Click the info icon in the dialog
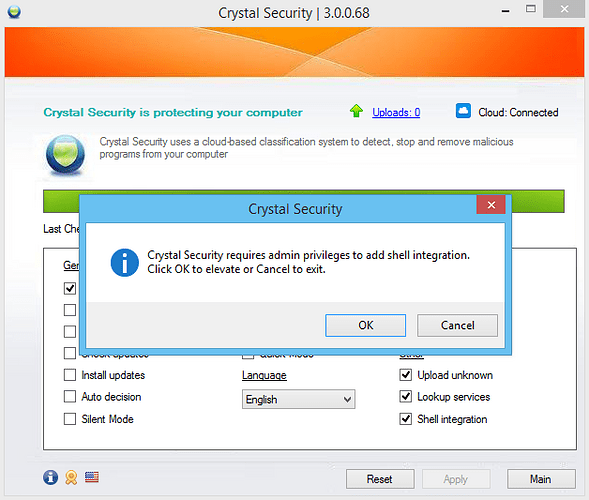This screenshot has width=589, height=500. coord(125,263)
